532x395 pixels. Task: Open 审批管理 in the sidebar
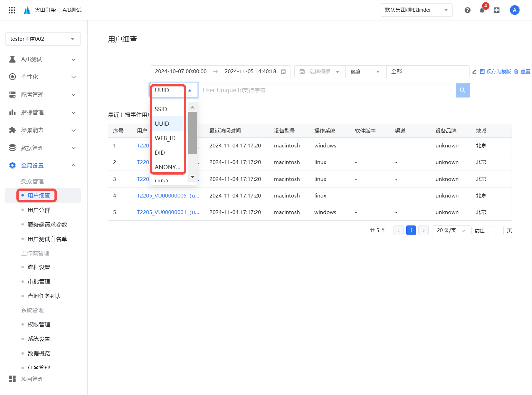coord(39,281)
